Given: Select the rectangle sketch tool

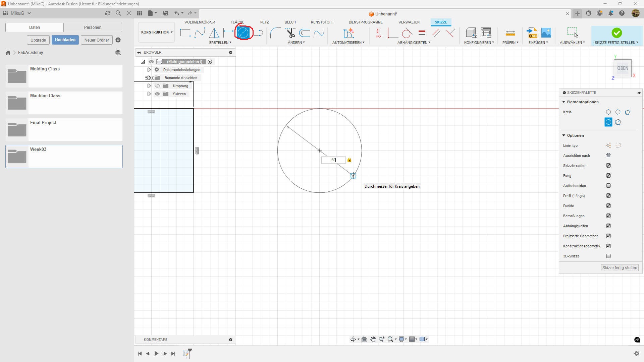Looking at the screenshot, I should click(185, 33).
